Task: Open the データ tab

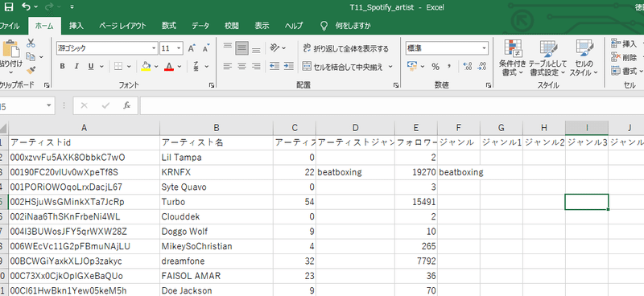Action: [x=200, y=26]
